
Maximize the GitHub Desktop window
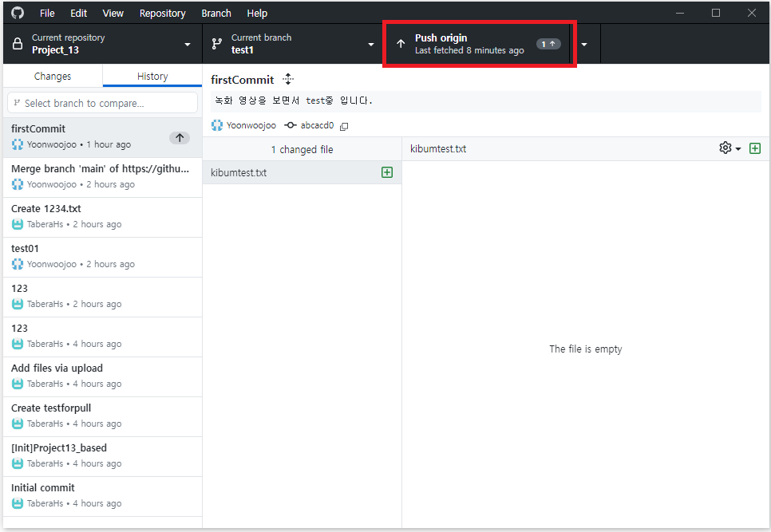(716, 13)
